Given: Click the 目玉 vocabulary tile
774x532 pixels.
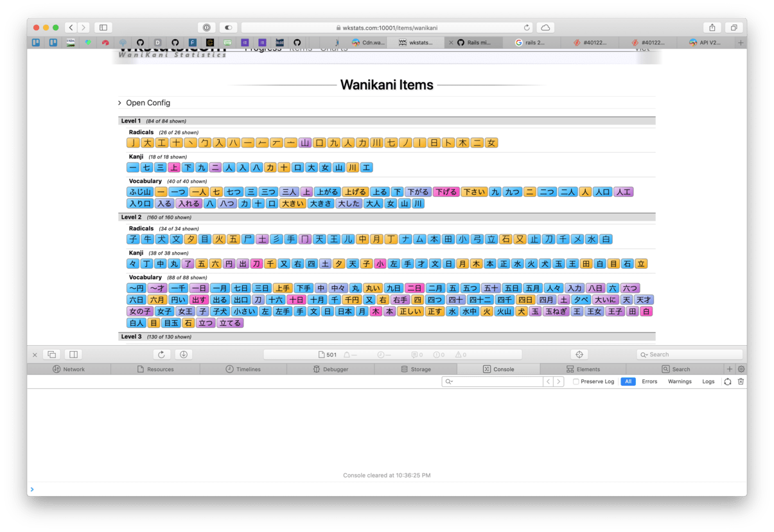Looking at the screenshot, I should point(171,323).
